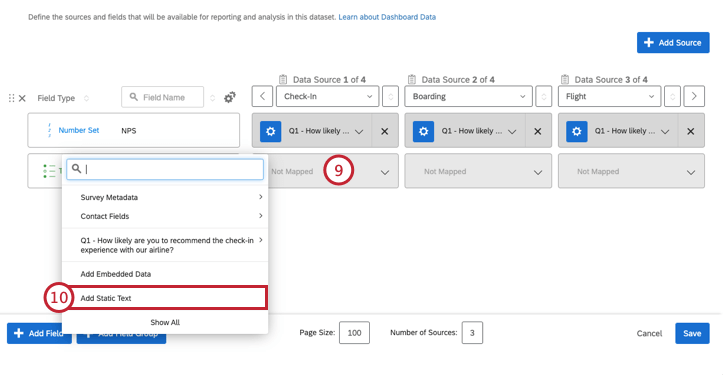Click the Add Source button

[x=673, y=42]
